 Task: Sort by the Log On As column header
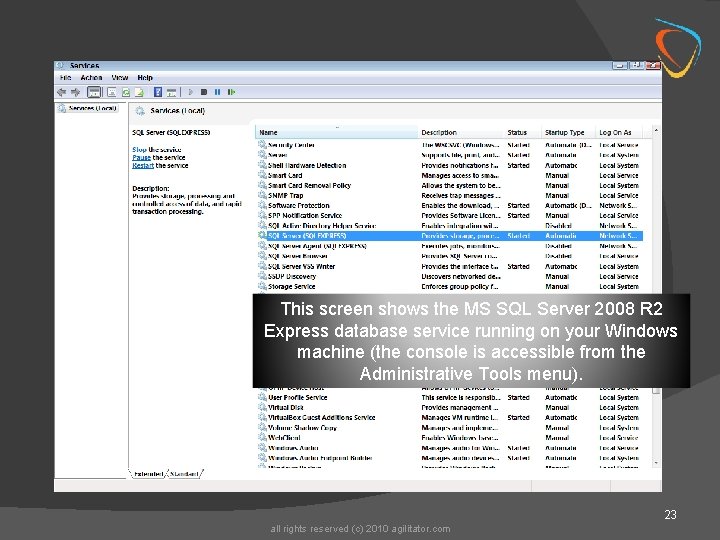(x=619, y=132)
